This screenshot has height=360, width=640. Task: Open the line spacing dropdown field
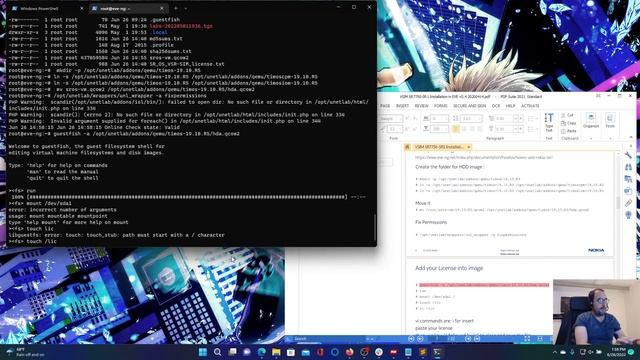point(471,118)
